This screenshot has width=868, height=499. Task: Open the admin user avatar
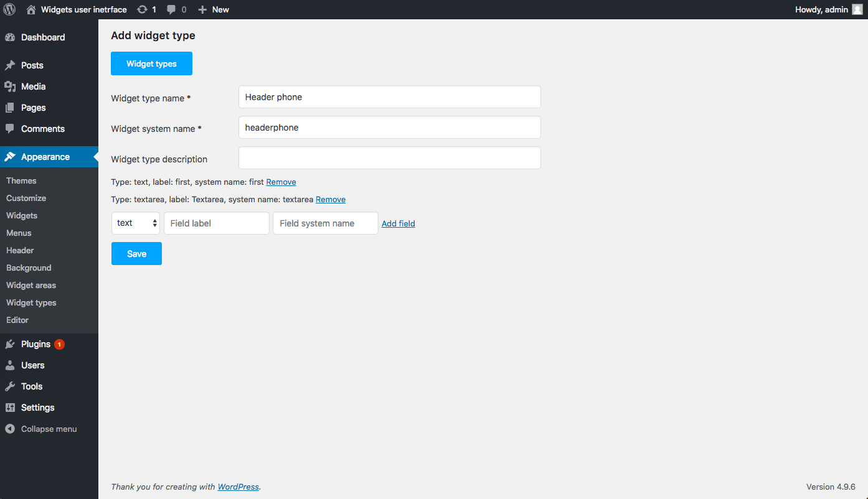857,9
